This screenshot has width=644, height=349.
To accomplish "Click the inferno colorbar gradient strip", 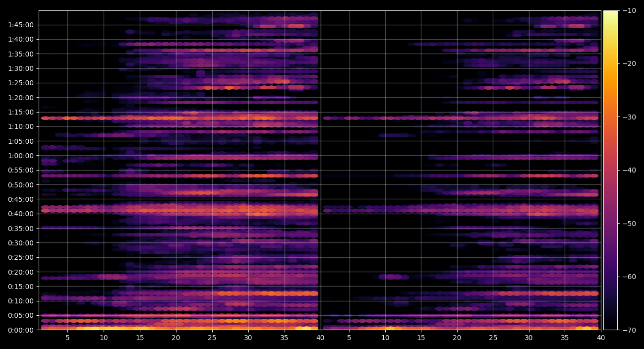I will pyautogui.click(x=610, y=170).
